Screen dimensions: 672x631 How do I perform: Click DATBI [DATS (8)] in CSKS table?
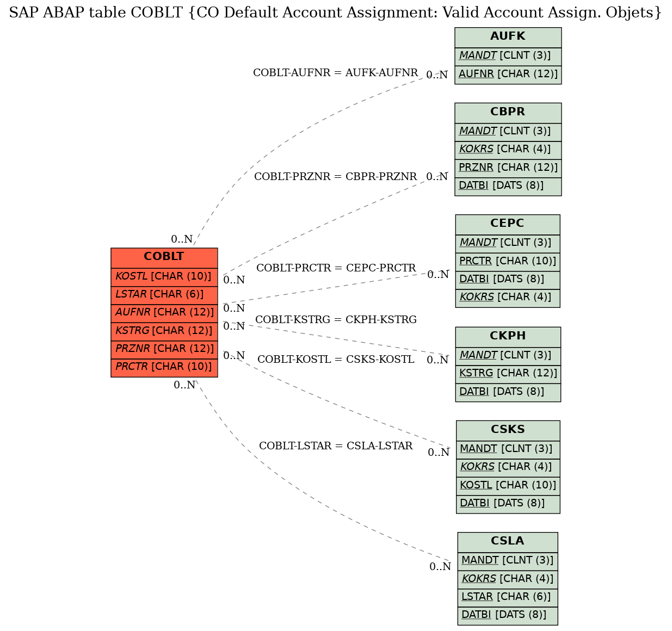pyautogui.click(x=508, y=504)
